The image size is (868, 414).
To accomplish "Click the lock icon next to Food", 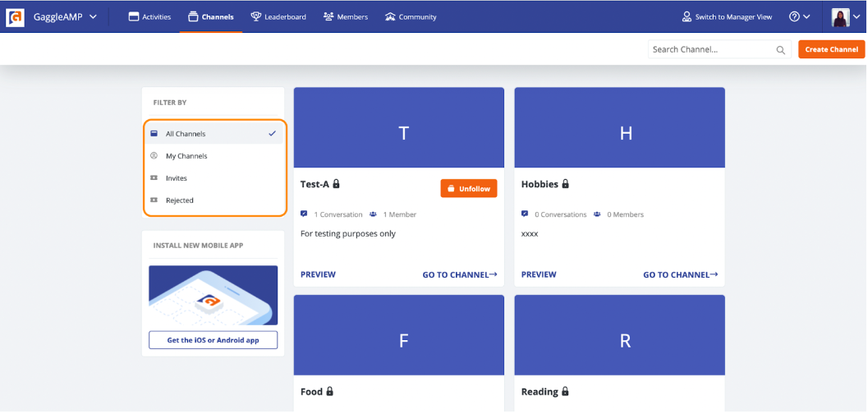I will [x=330, y=391].
